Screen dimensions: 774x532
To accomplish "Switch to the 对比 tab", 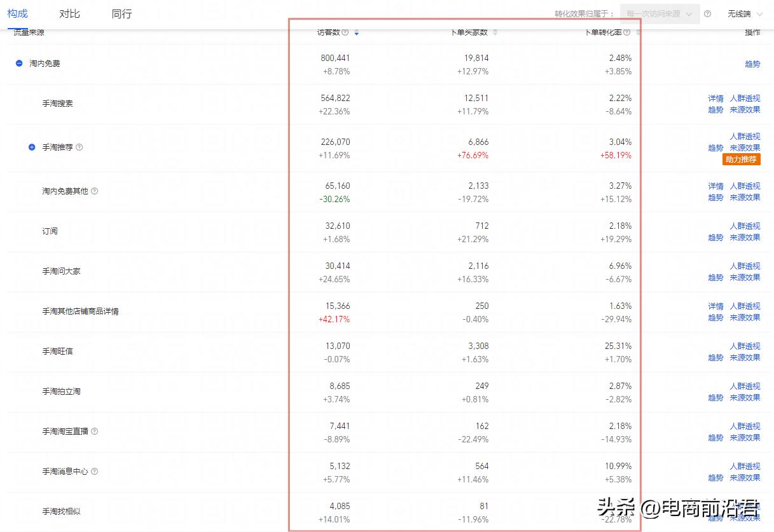I will [x=69, y=13].
